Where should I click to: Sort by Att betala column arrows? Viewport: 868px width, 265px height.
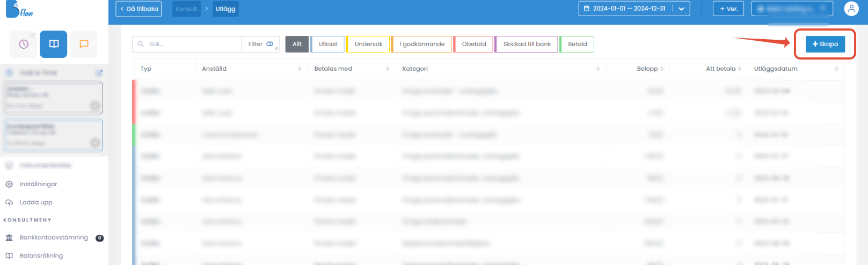pos(740,69)
